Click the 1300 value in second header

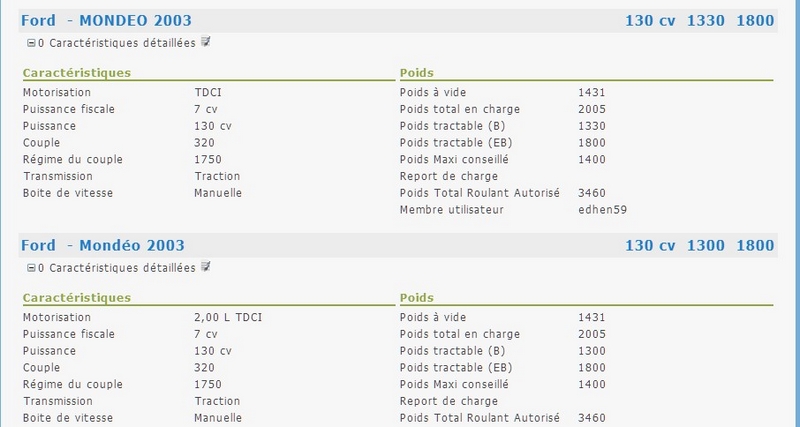(706, 245)
